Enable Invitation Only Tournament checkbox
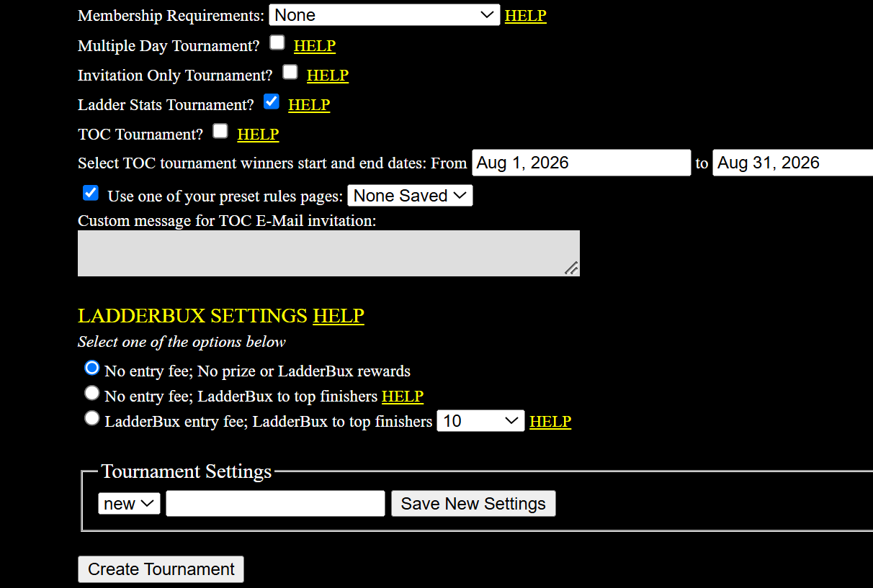 tap(290, 72)
